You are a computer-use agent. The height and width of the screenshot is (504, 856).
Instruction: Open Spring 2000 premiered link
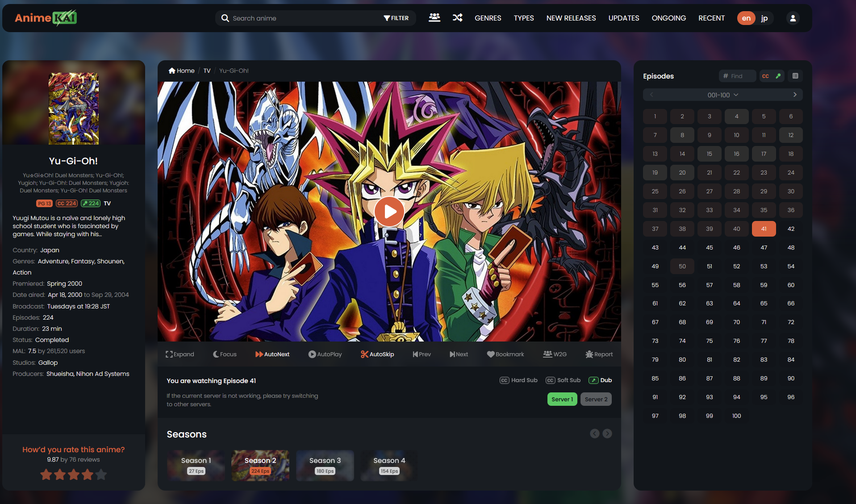click(64, 283)
